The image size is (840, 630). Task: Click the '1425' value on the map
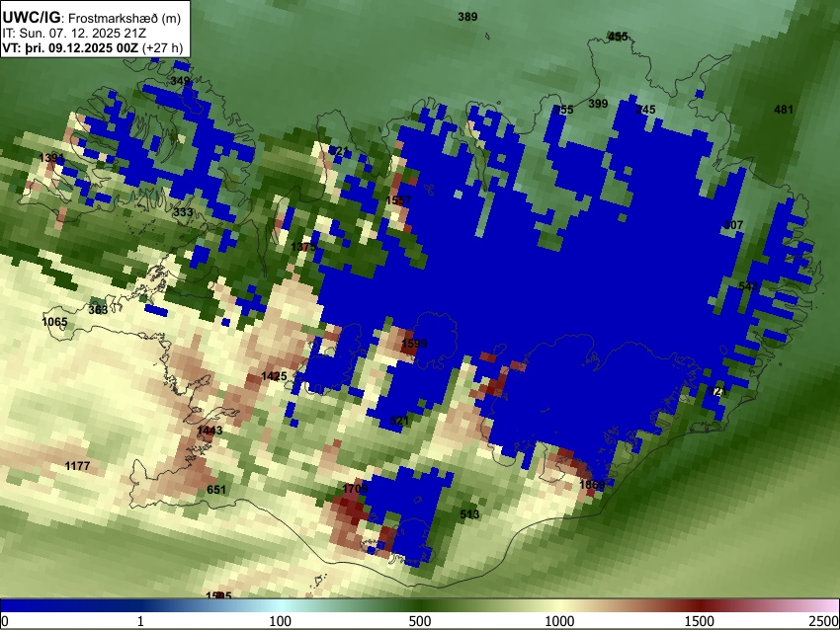[275, 376]
